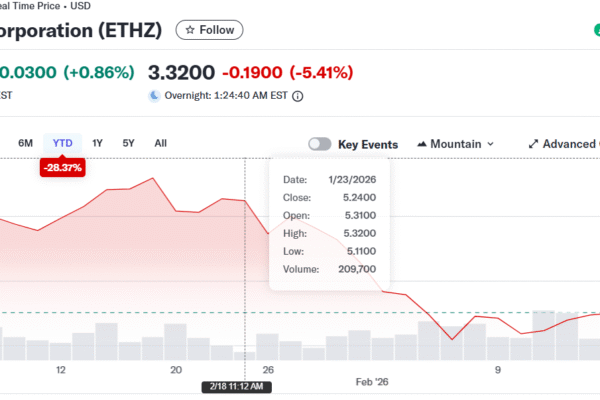Screen dimensions: 600x400
Task: Switch to the 1Y range
Action: pyautogui.click(x=97, y=143)
